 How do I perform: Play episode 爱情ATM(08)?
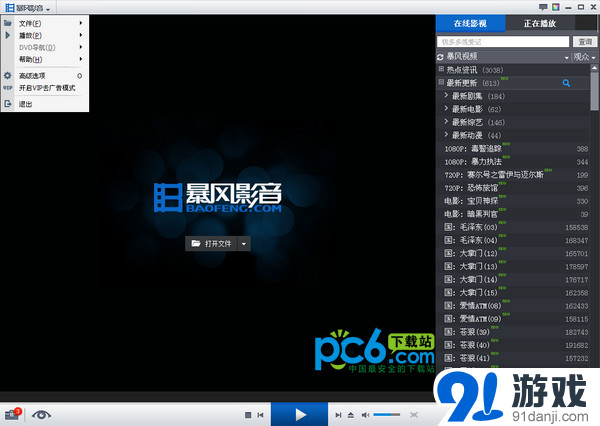click(x=513, y=305)
